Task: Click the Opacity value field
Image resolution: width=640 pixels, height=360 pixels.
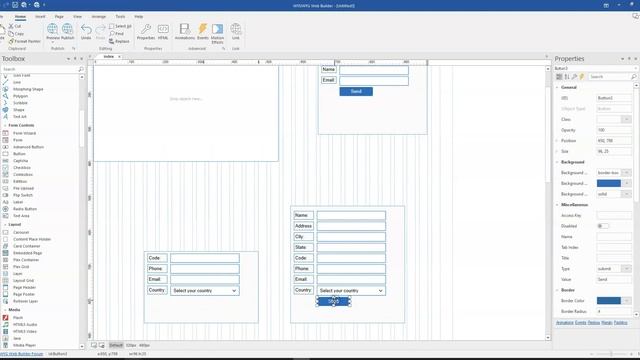Action: (x=614, y=130)
